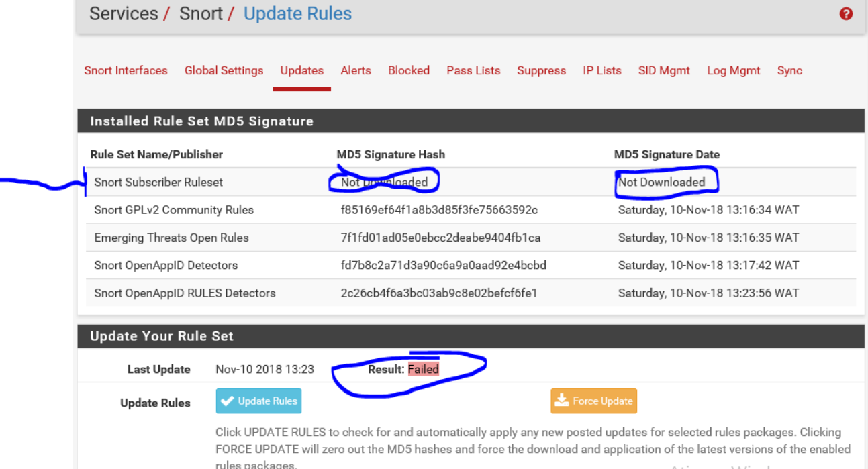
Task: Select the Snort Subscriber Ruleset row name
Action: coord(158,182)
